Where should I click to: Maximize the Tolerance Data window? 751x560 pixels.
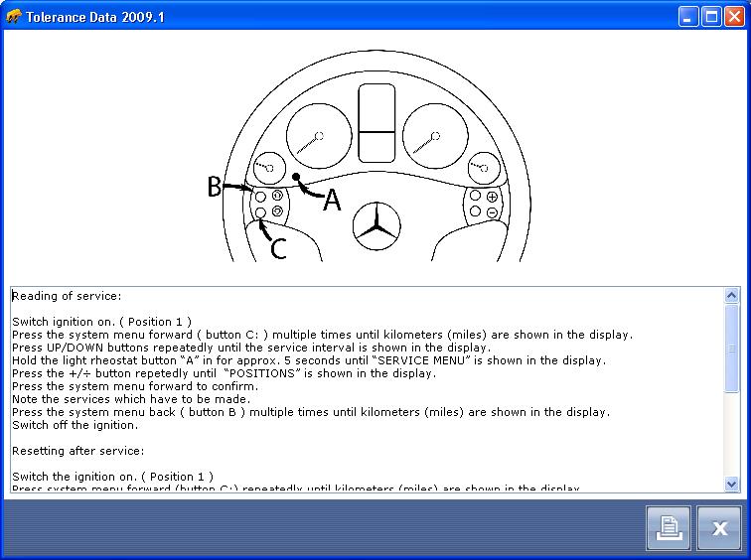point(711,17)
